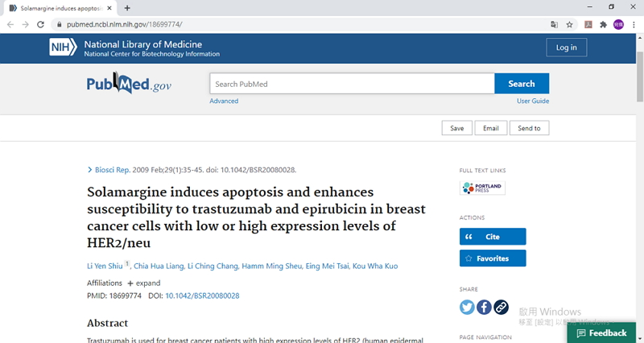
Task: Bookmark this page with the star icon
Action: click(570, 24)
